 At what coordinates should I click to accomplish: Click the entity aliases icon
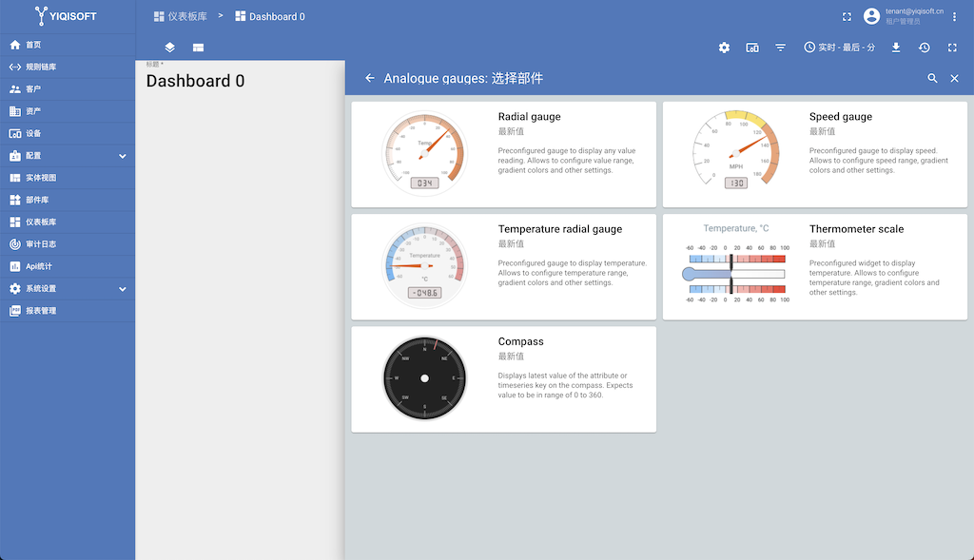pos(752,48)
